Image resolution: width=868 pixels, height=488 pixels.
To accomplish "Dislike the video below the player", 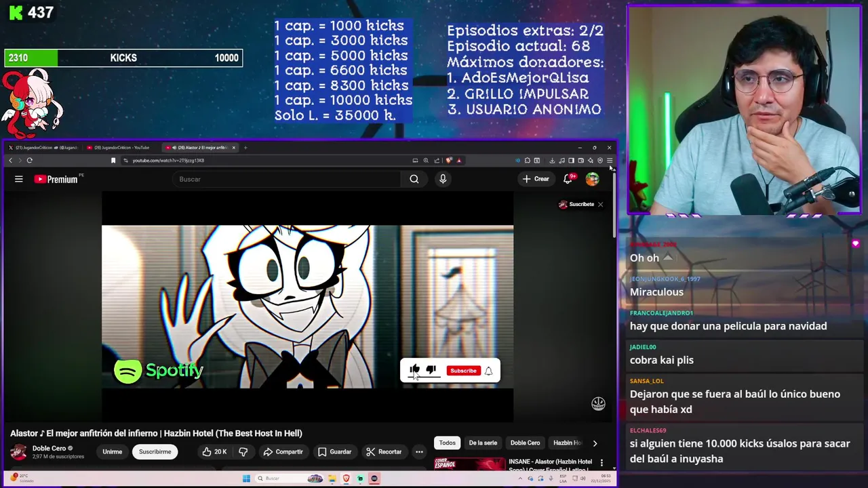I will tap(243, 451).
